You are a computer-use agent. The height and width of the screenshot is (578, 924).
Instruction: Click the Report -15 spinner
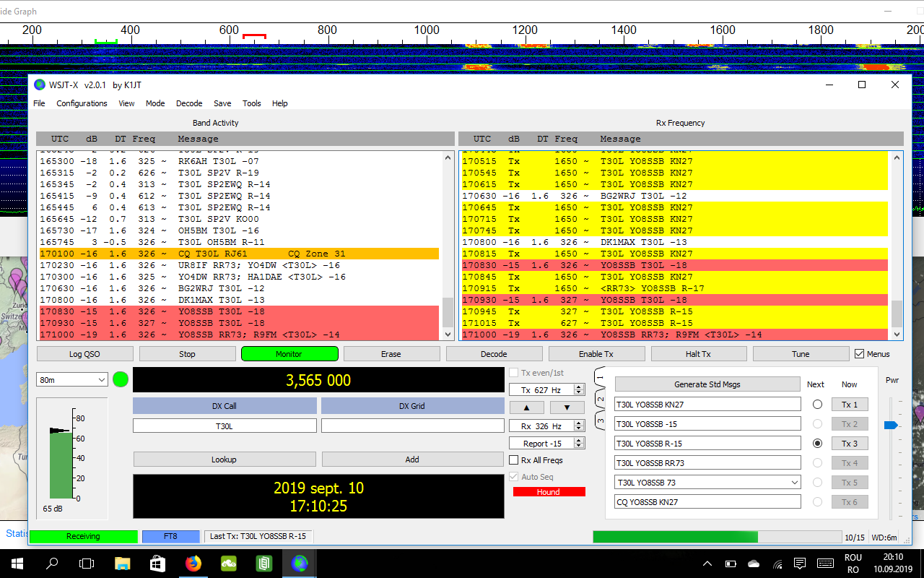pos(546,444)
